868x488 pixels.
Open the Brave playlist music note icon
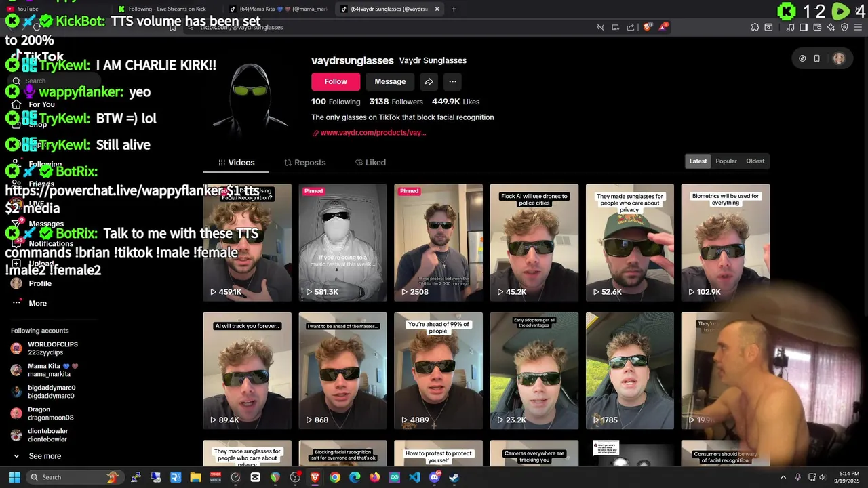pos(791,27)
